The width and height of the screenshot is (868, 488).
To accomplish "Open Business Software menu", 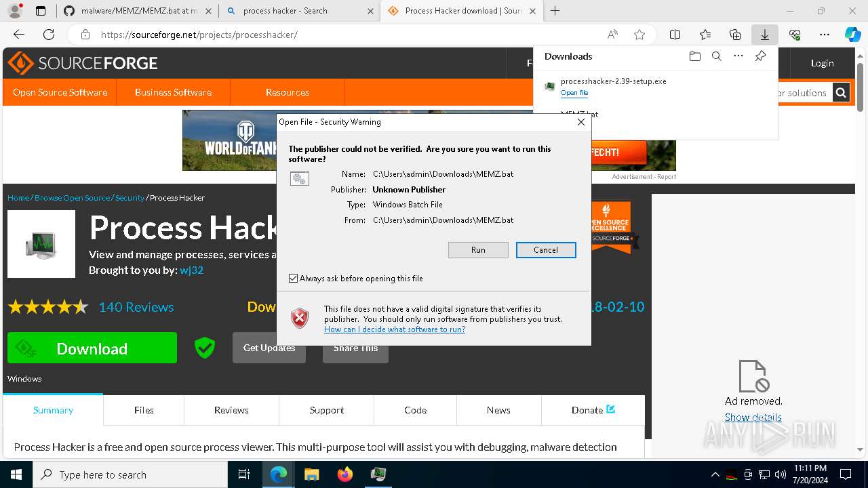I will [x=173, y=92].
